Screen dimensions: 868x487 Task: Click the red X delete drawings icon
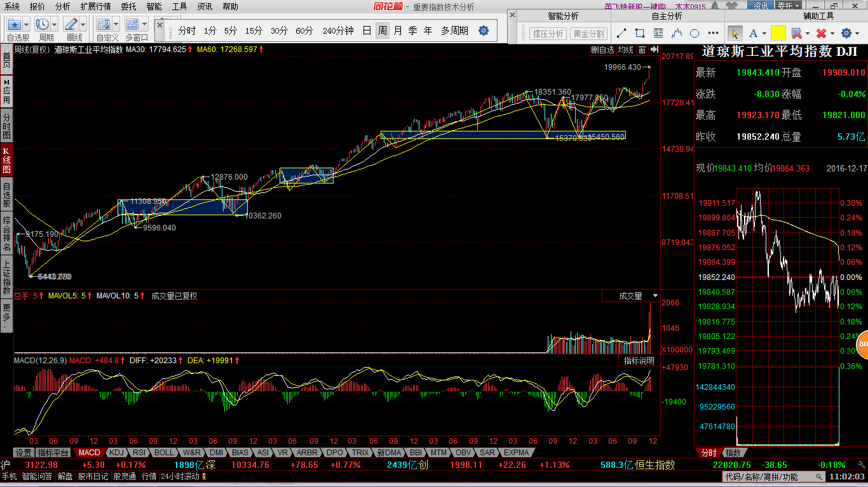pos(821,33)
